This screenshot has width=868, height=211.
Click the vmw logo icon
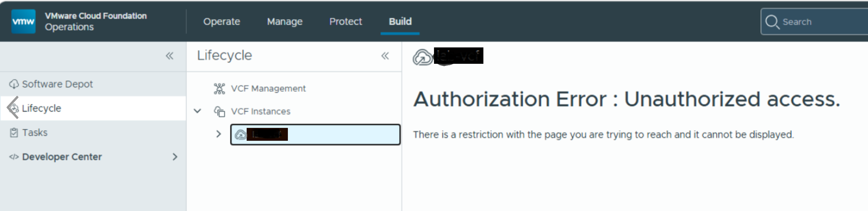pos(23,21)
